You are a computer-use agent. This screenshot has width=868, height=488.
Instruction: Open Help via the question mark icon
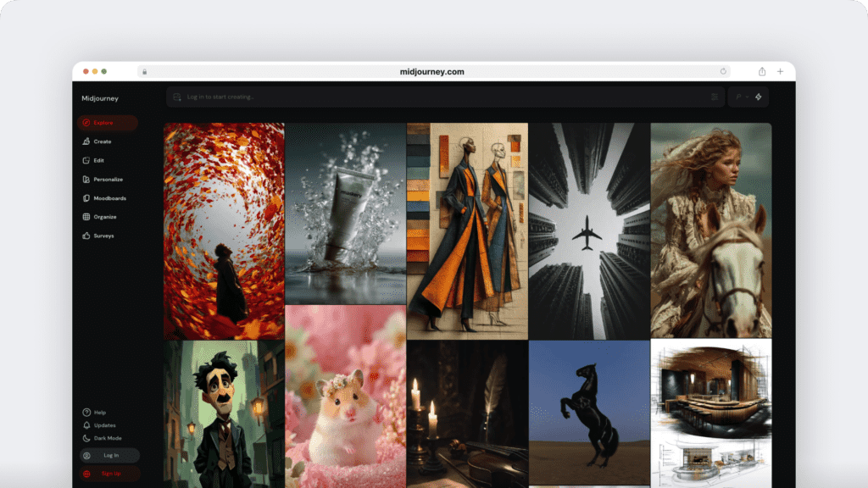(86, 413)
